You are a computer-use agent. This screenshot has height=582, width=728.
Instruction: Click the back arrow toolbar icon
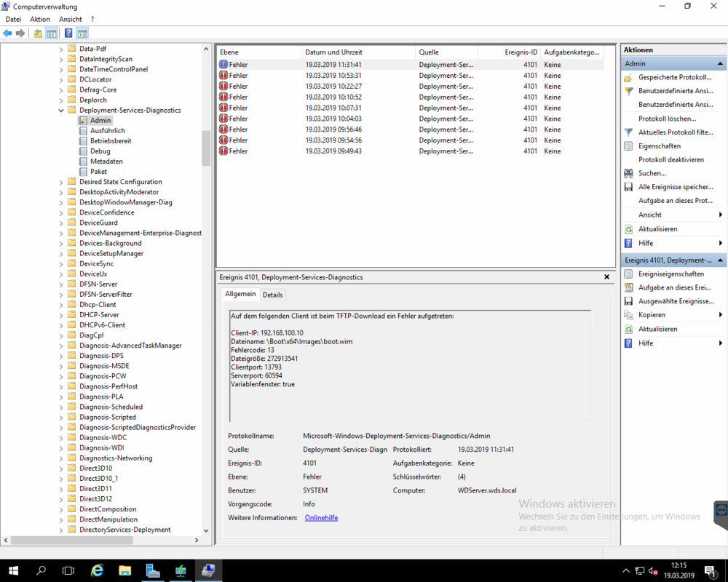pyautogui.click(x=7, y=33)
